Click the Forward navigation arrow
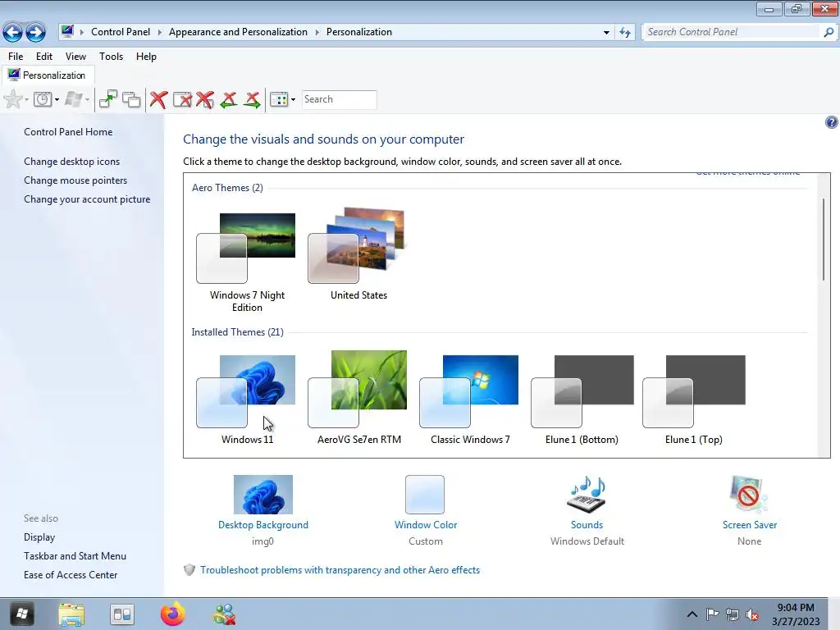Viewport: 840px width, 630px height. tap(36, 32)
